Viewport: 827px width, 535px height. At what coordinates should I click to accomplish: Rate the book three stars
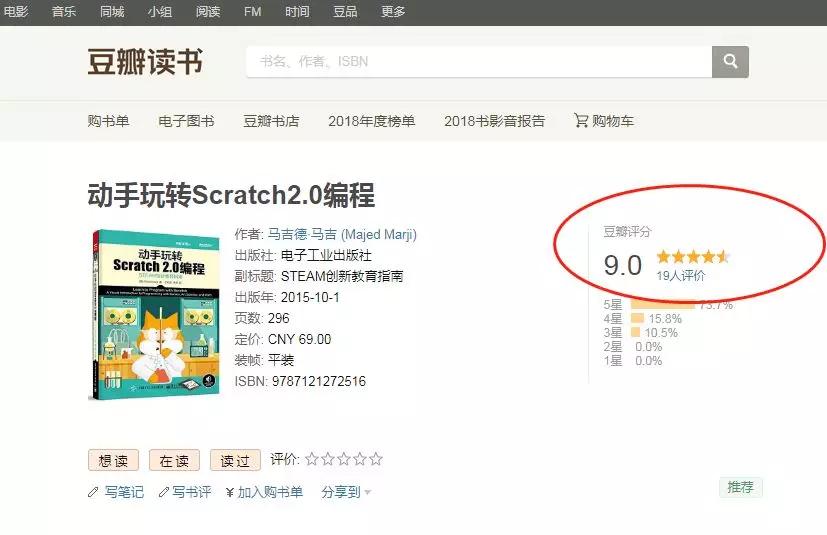(343, 459)
